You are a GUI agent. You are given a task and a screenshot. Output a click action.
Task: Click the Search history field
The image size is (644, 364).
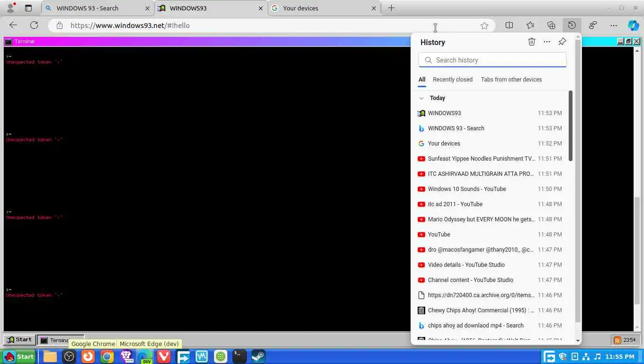[492, 60]
